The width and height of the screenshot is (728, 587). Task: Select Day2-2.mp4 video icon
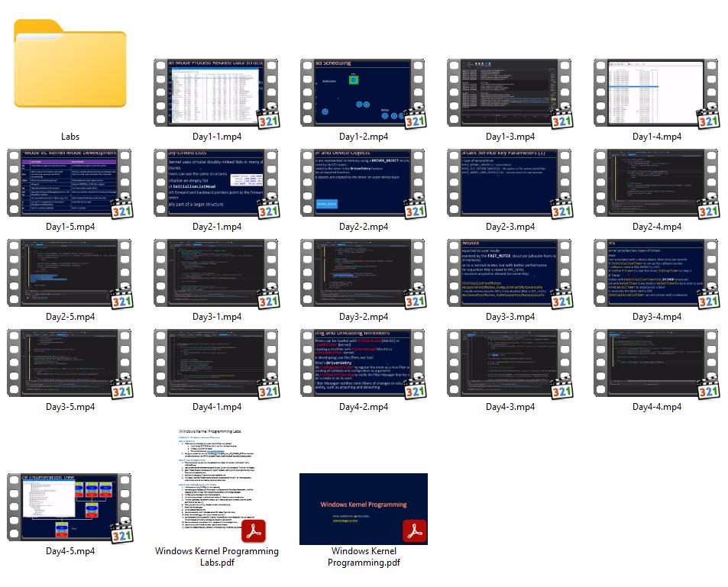pos(363,183)
